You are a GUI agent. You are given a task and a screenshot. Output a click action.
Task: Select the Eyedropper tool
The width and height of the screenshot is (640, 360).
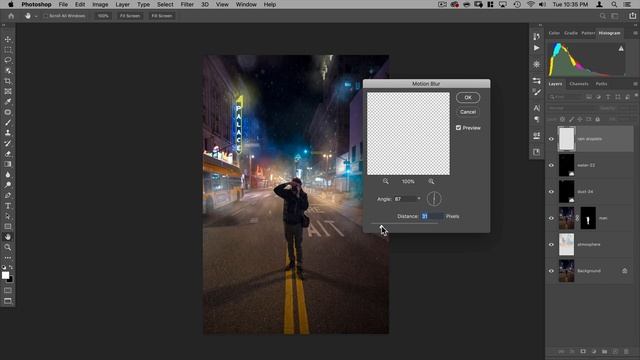(x=8, y=102)
